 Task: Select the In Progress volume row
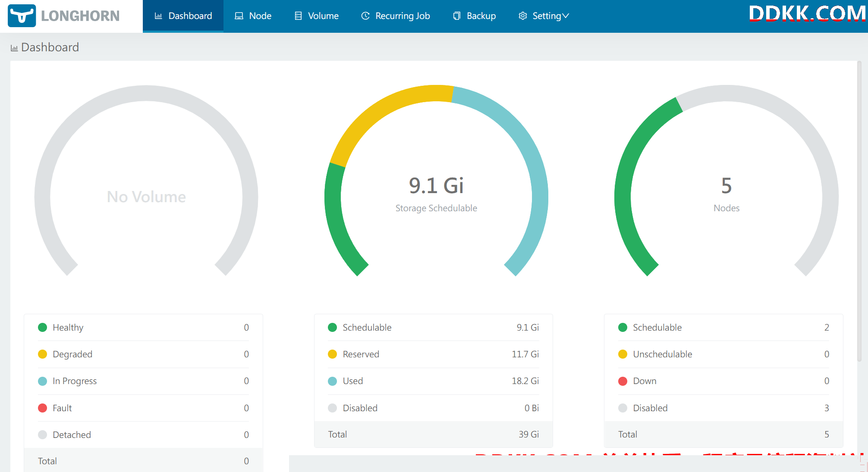[143, 381]
